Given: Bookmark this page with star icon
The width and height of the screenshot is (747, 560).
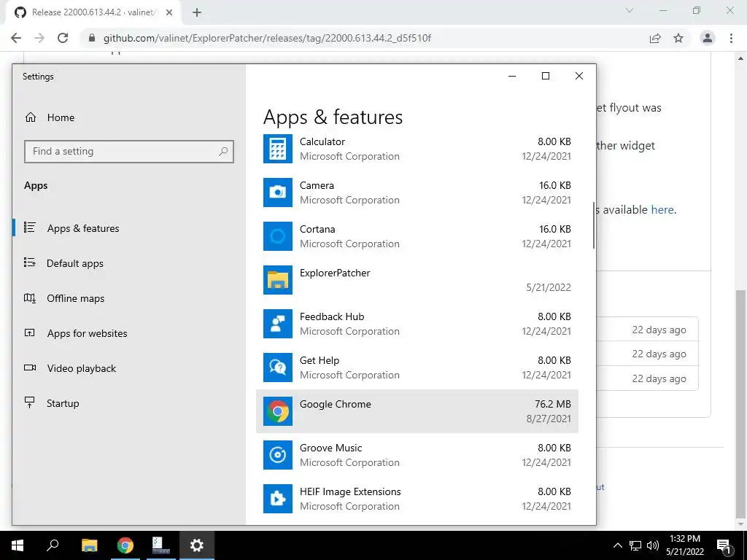Looking at the screenshot, I should [678, 38].
